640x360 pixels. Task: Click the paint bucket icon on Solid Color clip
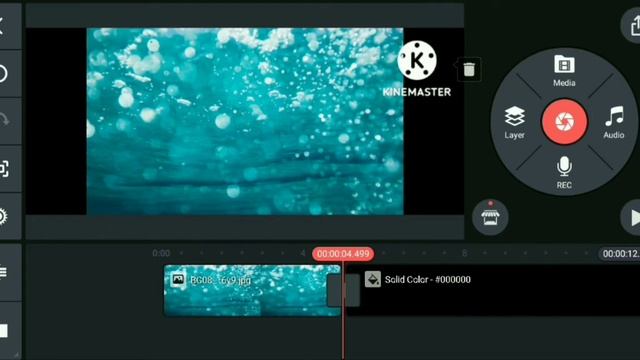point(373,280)
